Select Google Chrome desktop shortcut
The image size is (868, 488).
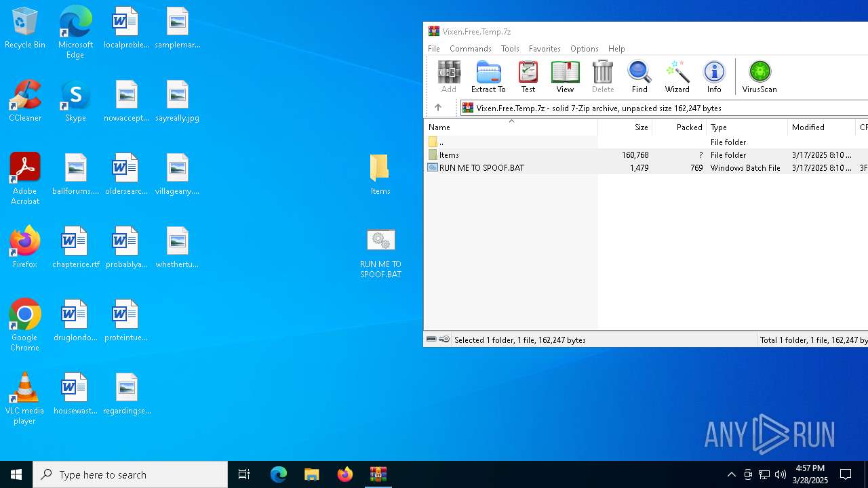coord(25,325)
